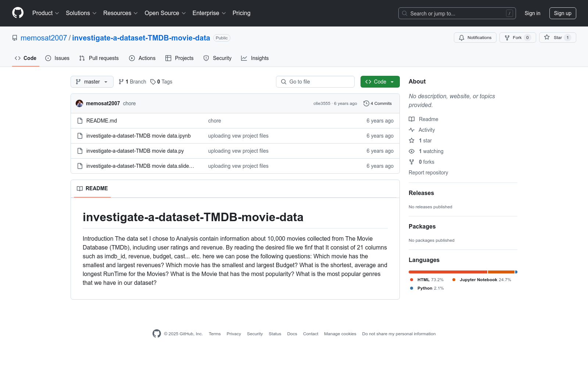
Task: Click the blue Python segment of language bar
Action: click(516, 272)
